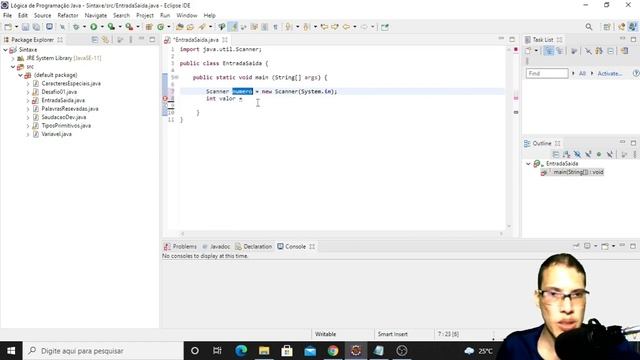The image size is (640, 360).
Task: Open the Source menu
Action: click(42, 16)
